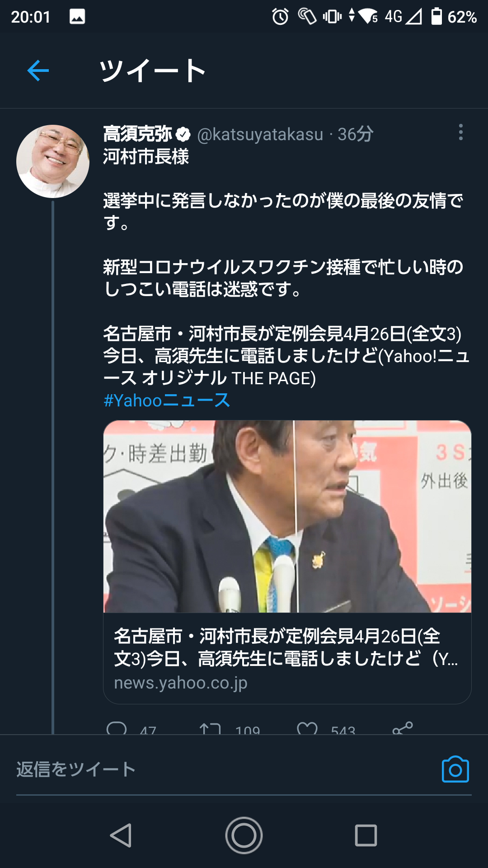Screen dimensions: 488x868
Task: Tap the camera icon to attach a photo
Action: pyautogui.click(x=455, y=769)
